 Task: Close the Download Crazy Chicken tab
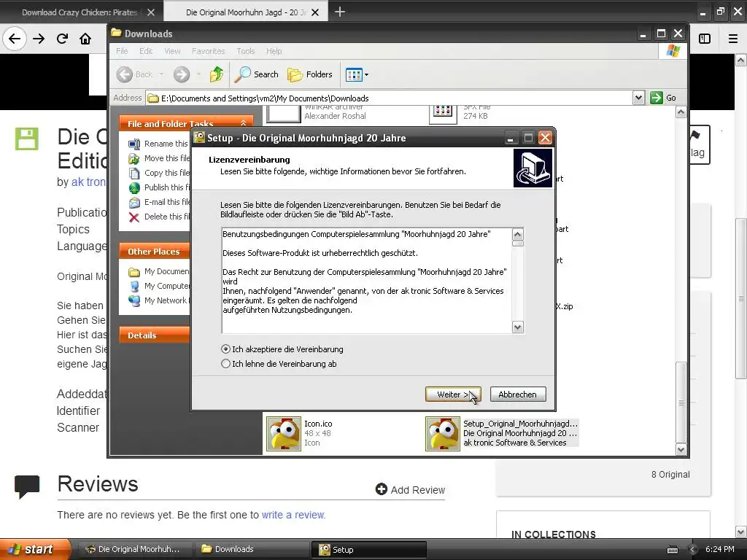coord(151,12)
